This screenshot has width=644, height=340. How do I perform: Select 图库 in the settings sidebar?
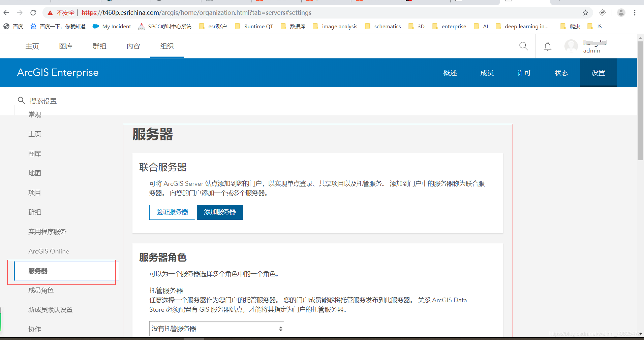pos(35,154)
